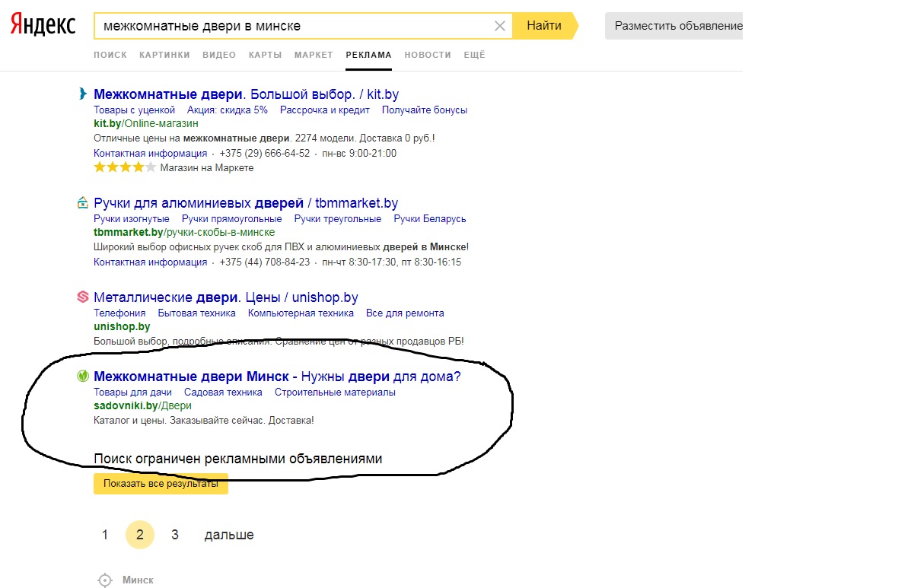This screenshot has height=588, width=898.
Task: Open Бытовая техника sitelink
Action: [x=196, y=313]
